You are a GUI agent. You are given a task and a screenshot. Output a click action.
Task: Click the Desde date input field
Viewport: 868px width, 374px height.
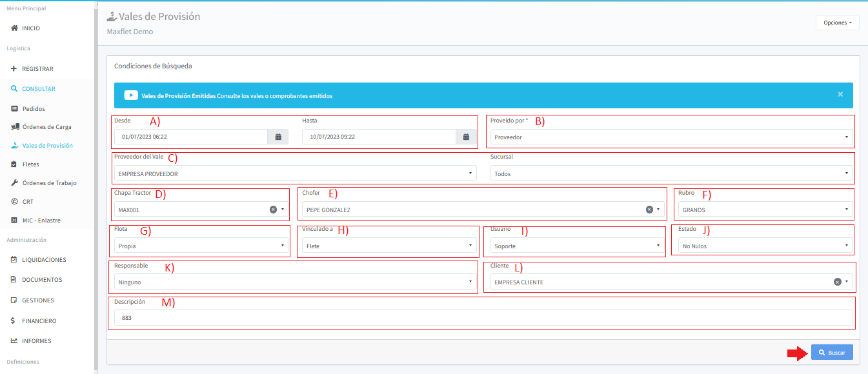point(190,137)
